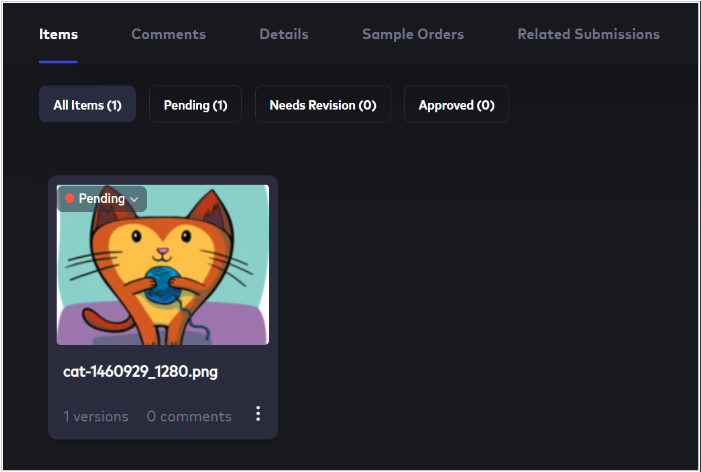Open the three-dot menu on cat item card

coord(258,414)
